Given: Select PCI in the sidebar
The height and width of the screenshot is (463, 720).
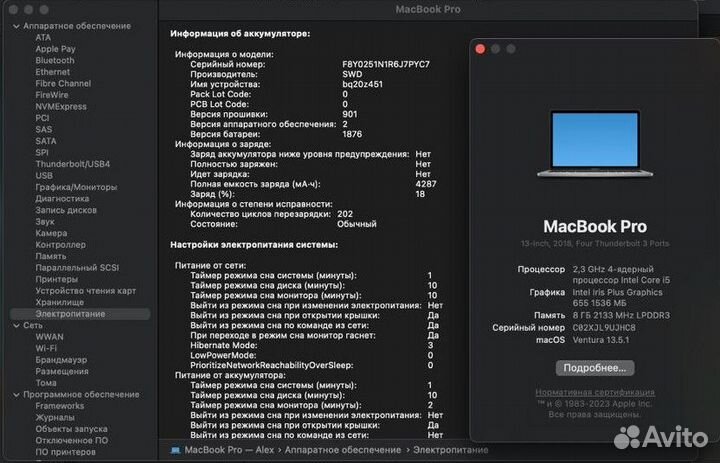Looking at the screenshot, I should (x=42, y=118).
